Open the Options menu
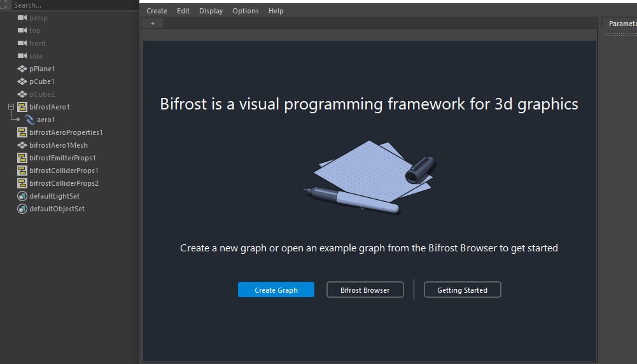Image resolution: width=637 pixels, height=364 pixels. pyautogui.click(x=246, y=11)
